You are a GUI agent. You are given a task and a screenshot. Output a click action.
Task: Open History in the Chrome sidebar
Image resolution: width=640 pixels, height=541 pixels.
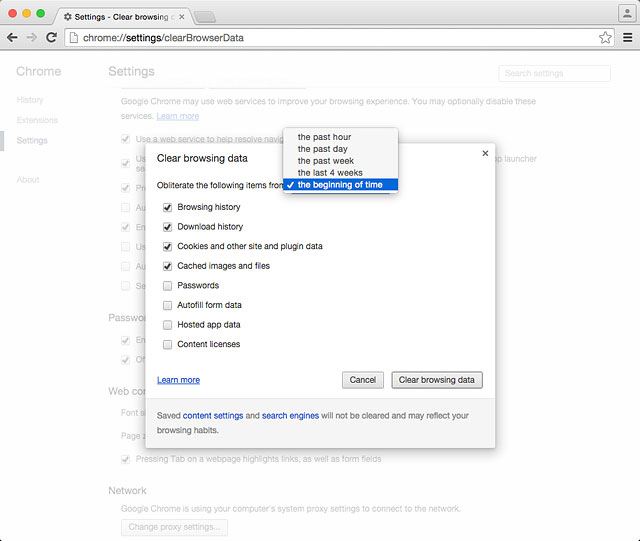point(30,100)
